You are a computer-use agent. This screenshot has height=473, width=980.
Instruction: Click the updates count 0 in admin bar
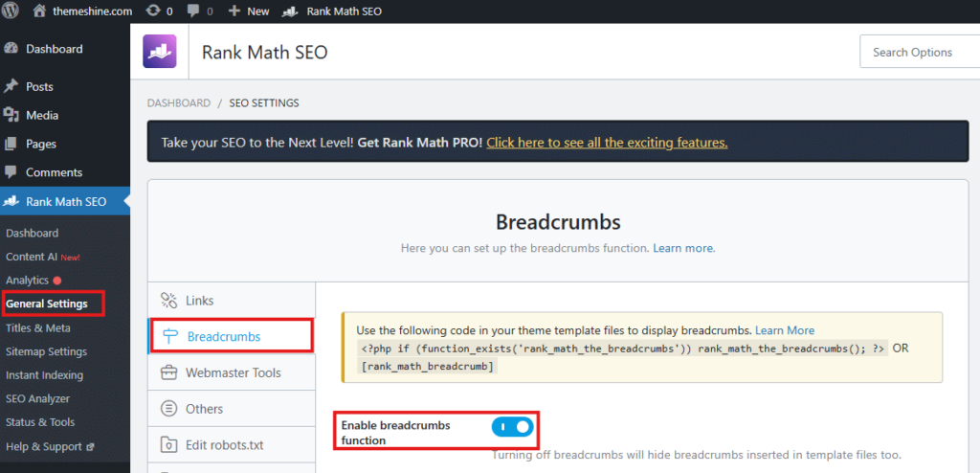point(169,11)
